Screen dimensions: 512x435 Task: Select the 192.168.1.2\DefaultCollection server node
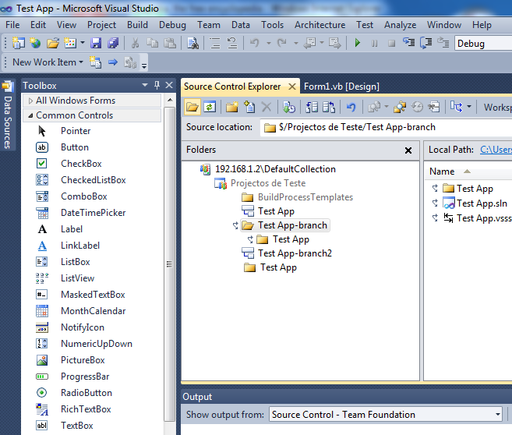[275, 169]
